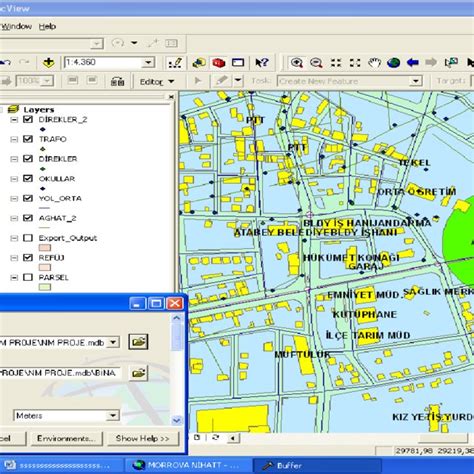Go to next extent arrow
Viewport: 474px width, 474px height.
pos(431,62)
